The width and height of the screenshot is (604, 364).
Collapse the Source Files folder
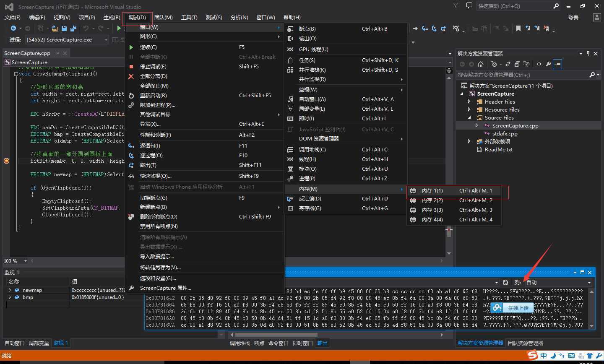(x=469, y=118)
